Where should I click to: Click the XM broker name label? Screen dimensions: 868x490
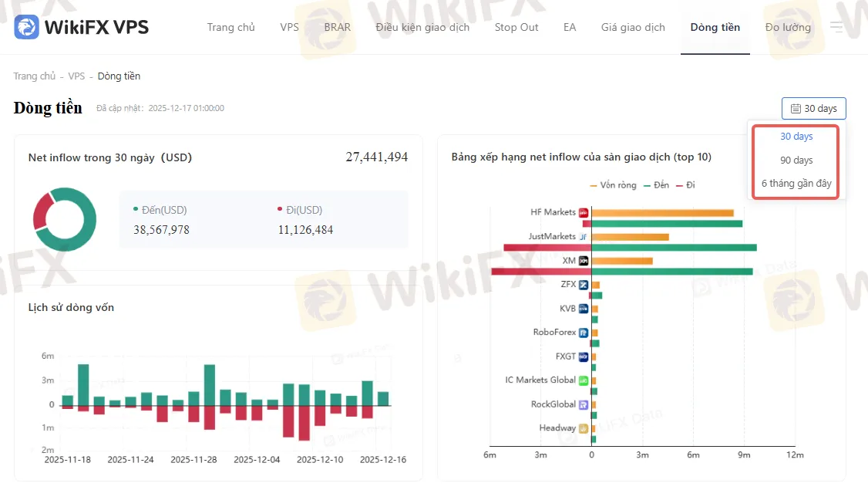pos(569,261)
